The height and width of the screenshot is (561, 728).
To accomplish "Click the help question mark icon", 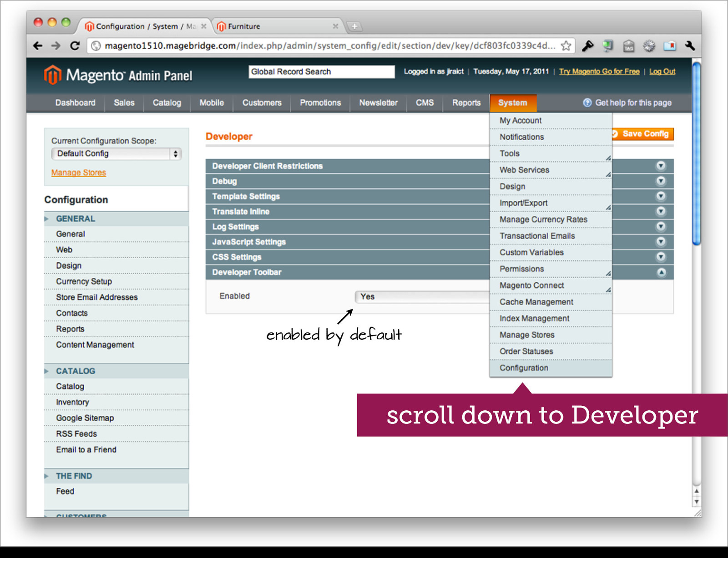I will point(587,103).
